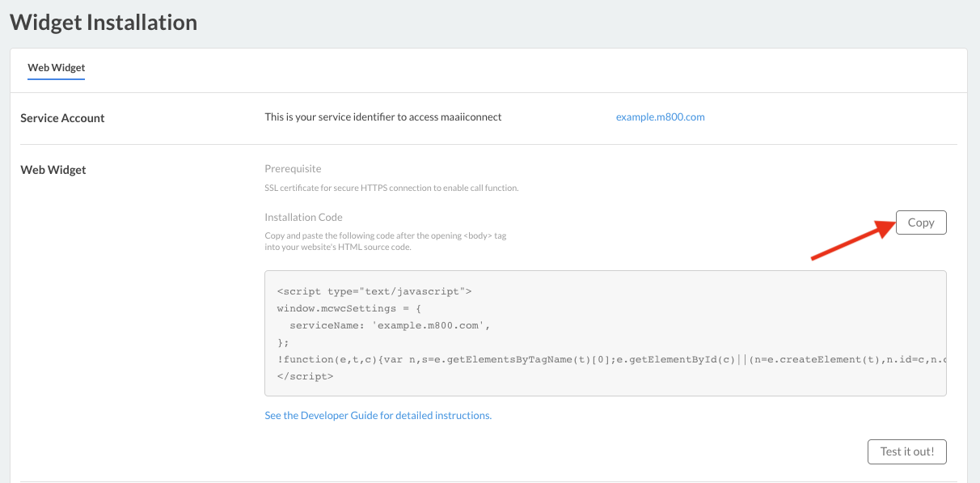Viewport: 980px width, 483px height.
Task: Click the service identifier description text
Action: [x=383, y=117]
